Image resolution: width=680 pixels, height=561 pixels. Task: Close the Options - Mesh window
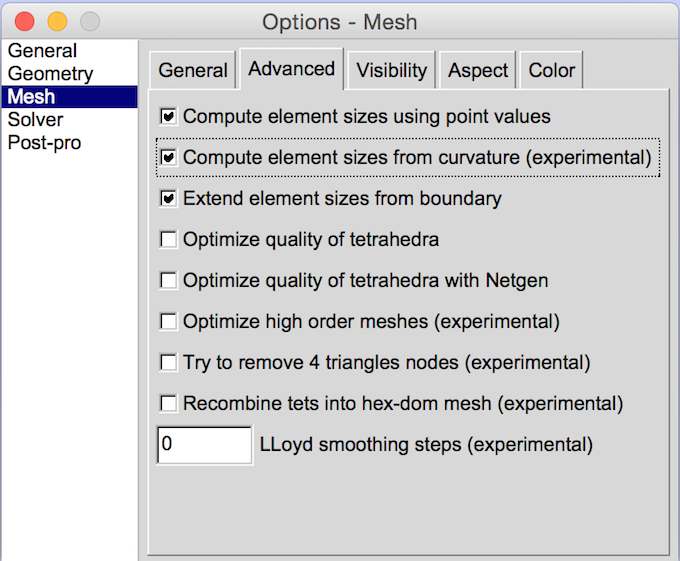[25, 21]
